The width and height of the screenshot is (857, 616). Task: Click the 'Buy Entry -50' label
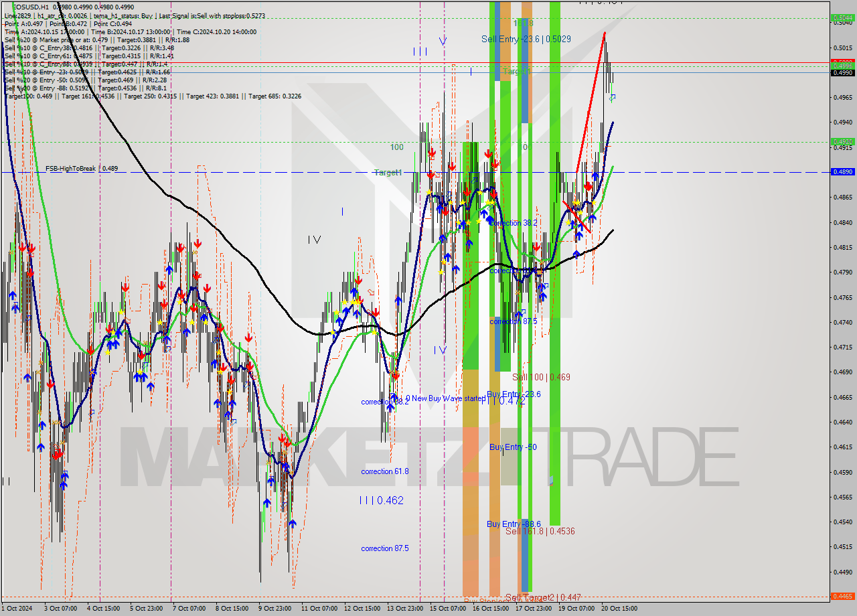513,447
